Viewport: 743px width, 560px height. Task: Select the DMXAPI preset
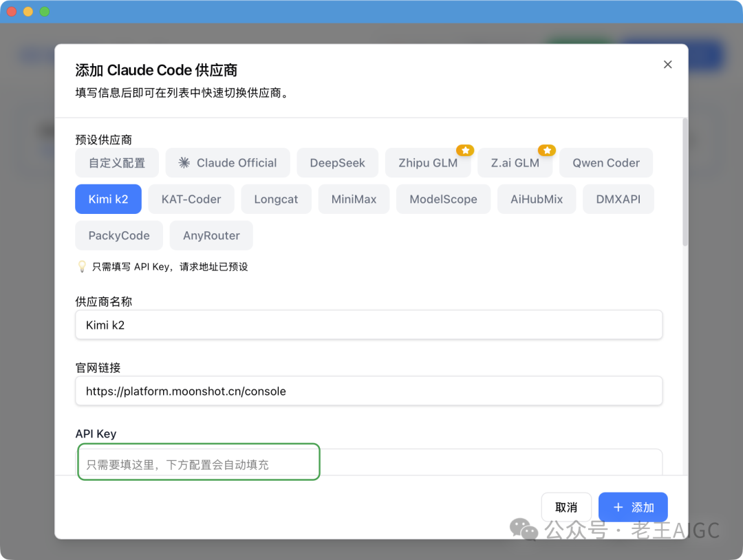coord(618,199)
